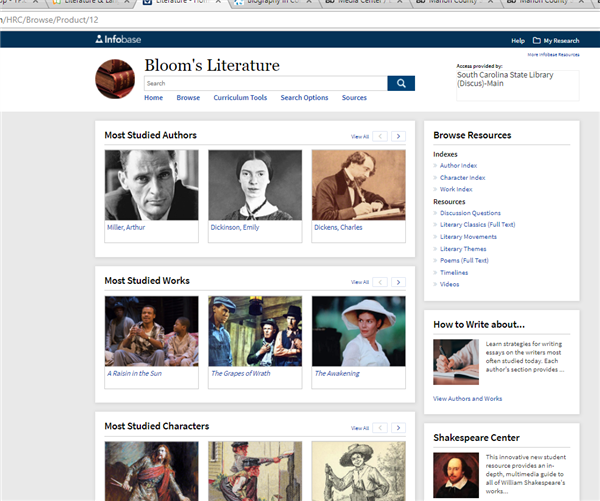Click the browser address bar URL
The height and width of the screenshot is (501, 600).
[49, 20]
